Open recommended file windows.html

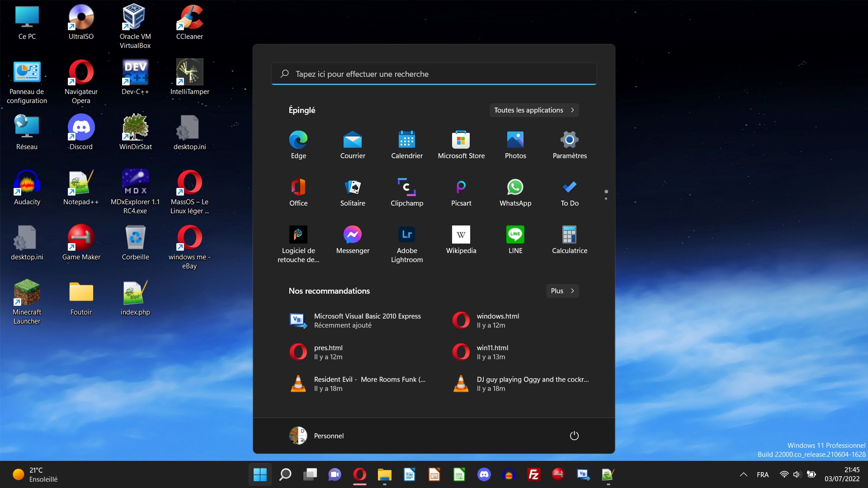click(x=497, y=320)
